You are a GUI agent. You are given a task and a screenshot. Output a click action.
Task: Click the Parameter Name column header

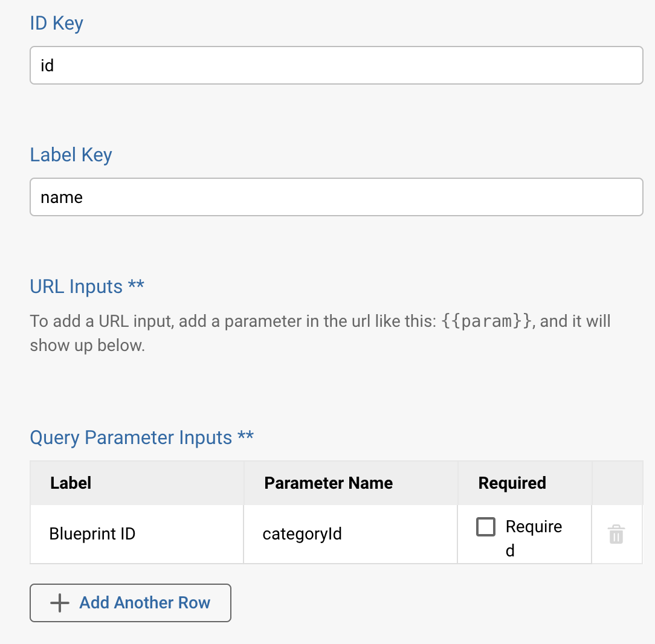[x=328, y=483]
